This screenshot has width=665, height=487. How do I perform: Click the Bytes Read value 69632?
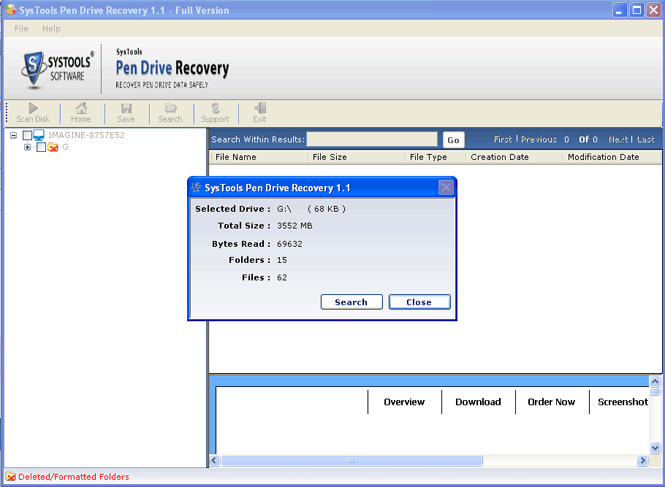point(290,244)
